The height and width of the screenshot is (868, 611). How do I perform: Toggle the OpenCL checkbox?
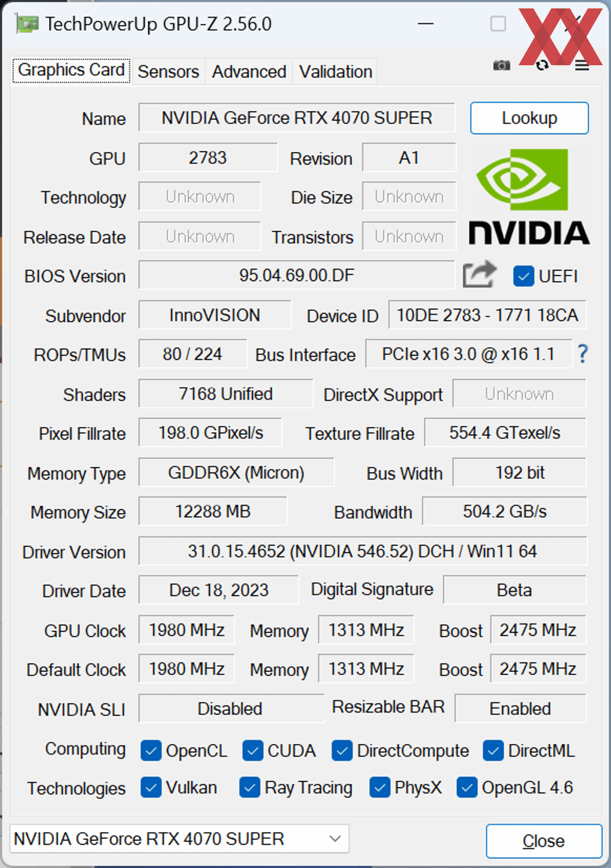151,750
